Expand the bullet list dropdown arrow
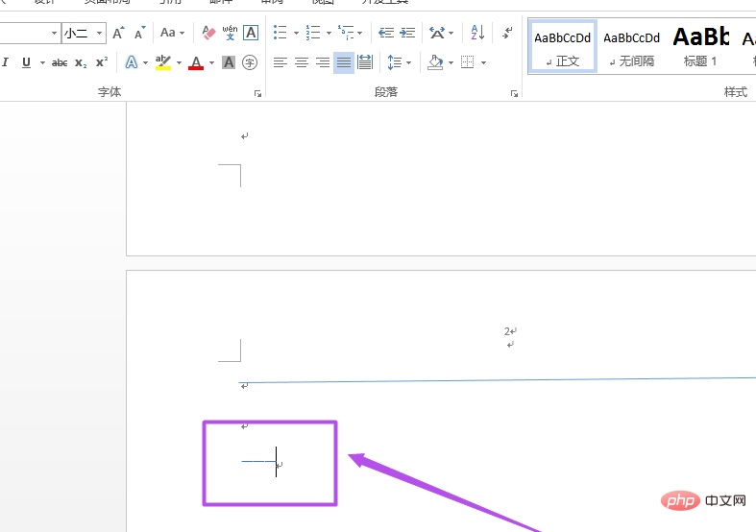 (293, 34)
